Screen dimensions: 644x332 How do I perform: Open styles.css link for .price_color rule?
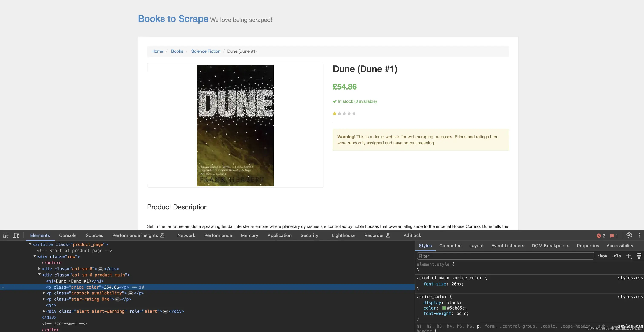(630, 297)
